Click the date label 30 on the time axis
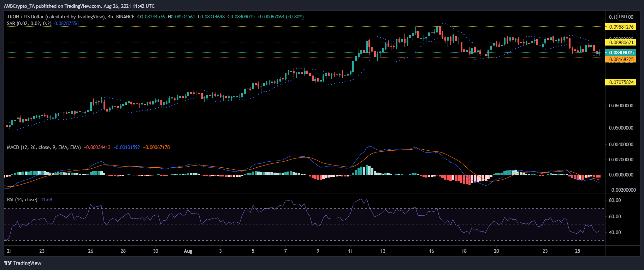 (x=156, y=251)
